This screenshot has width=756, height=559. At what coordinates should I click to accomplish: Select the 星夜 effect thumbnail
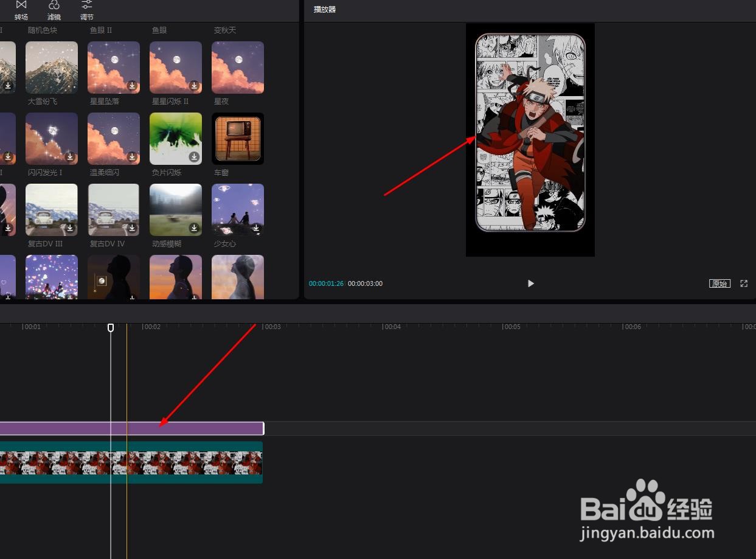(x=238, y=68)
